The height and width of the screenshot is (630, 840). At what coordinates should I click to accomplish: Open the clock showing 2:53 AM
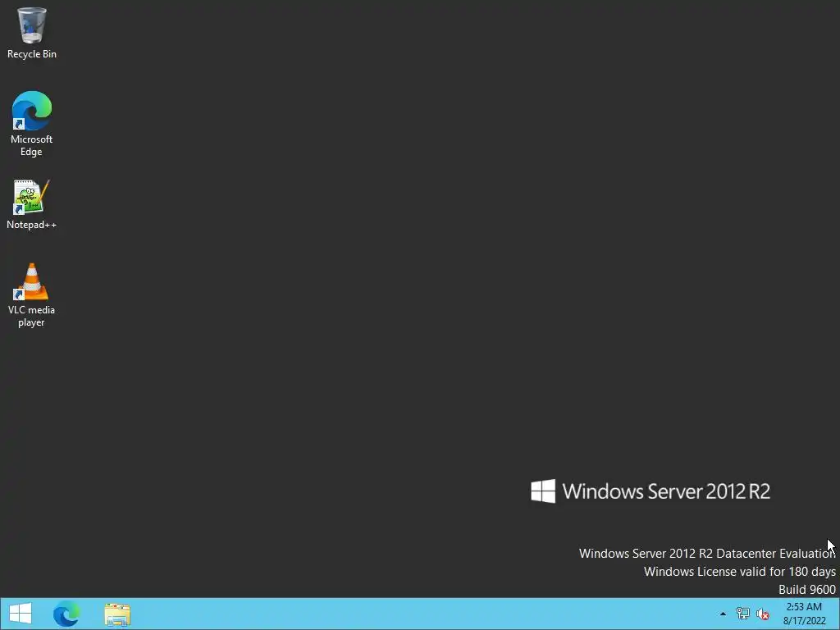(805, 614)
